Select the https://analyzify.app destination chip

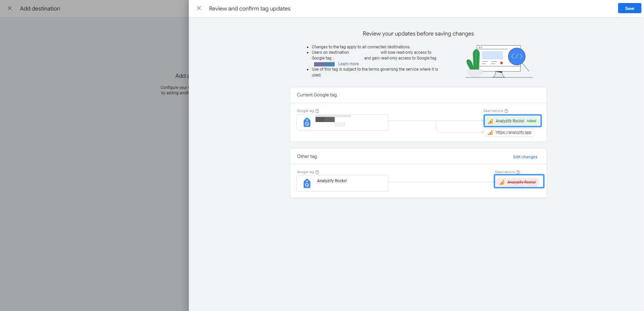point(509,133)
